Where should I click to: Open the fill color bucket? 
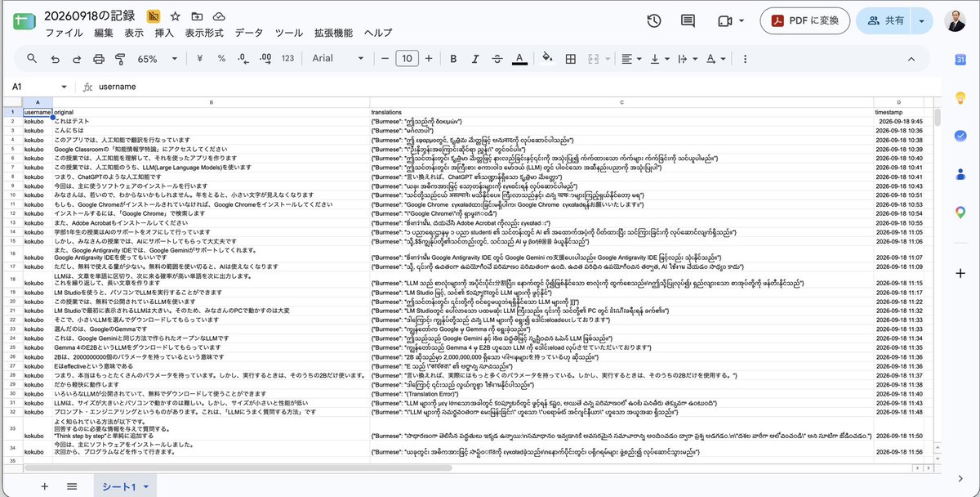coord(548,58)
